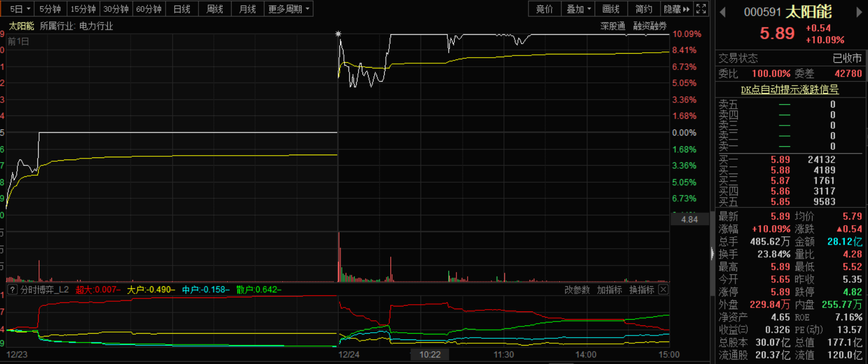
Task: Click the 中户 value in indicator legend
Action: point(206,290)
